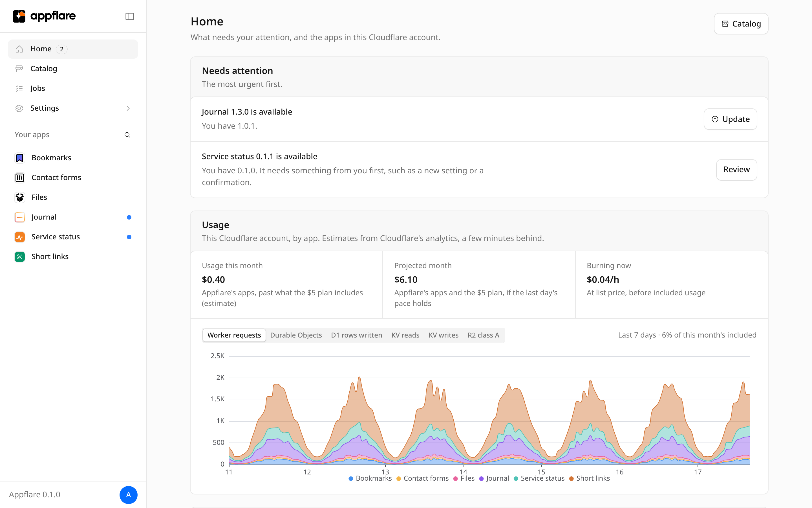
Task: Click the $0.40 usage this month value
Action: click(213, 279)
